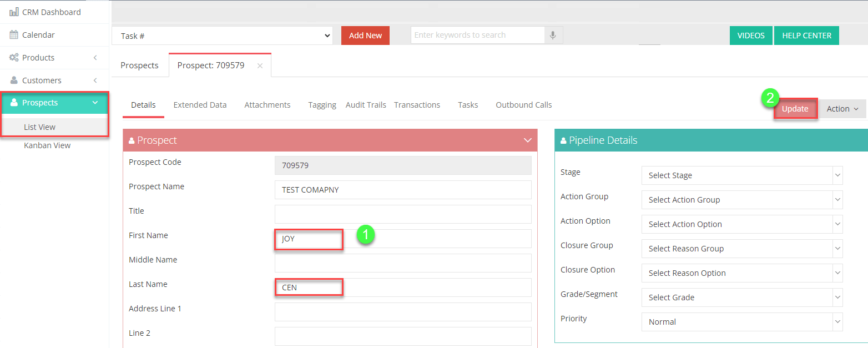Close the Prospect: 709579 tab
The height and width of the screenshot is (348, 868).
[260, 65]
